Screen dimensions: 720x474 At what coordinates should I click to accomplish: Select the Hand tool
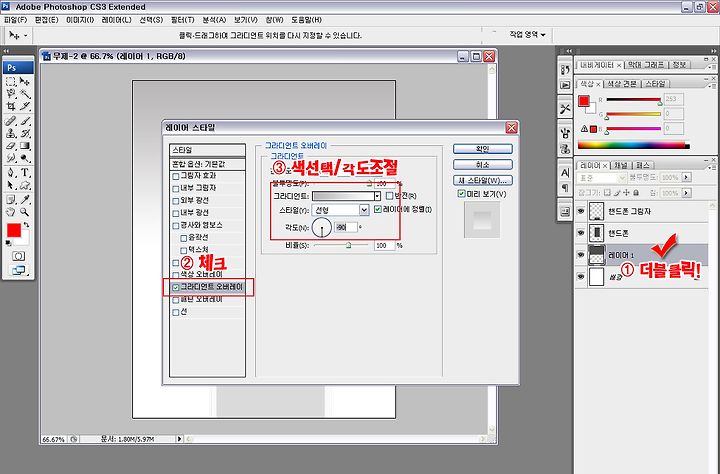coord(11,212)
